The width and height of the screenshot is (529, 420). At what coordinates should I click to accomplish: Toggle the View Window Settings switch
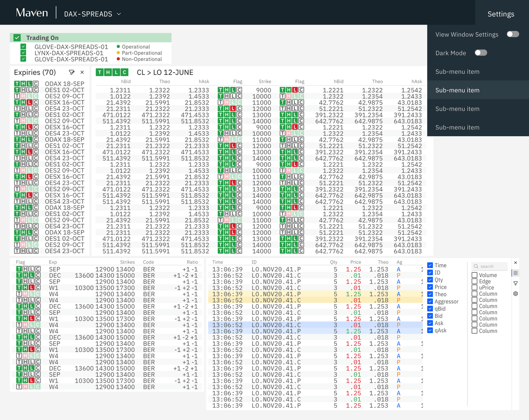coord(513,34)
